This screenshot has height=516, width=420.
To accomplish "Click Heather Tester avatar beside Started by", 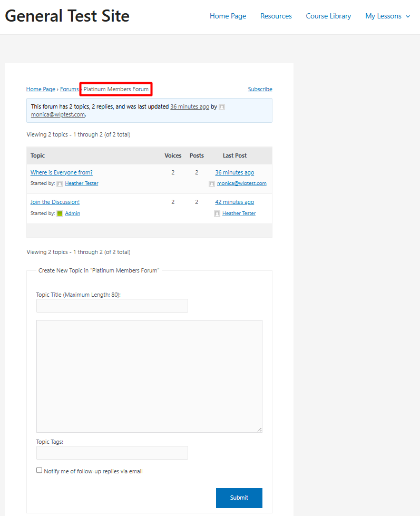I will point(60,183).
